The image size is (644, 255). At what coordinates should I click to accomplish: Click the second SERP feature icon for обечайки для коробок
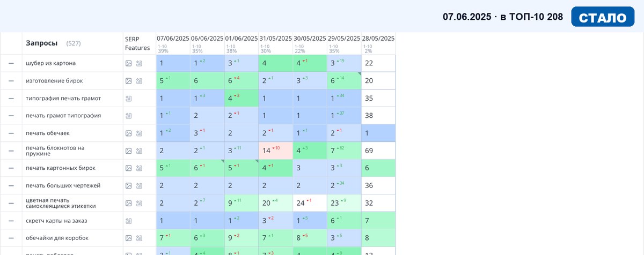(139, 238)
